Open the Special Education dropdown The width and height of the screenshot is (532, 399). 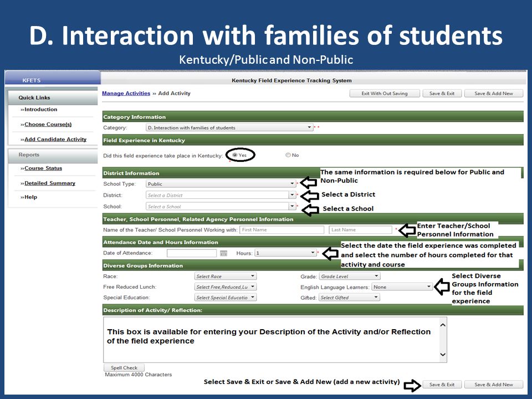pos(226,297)
